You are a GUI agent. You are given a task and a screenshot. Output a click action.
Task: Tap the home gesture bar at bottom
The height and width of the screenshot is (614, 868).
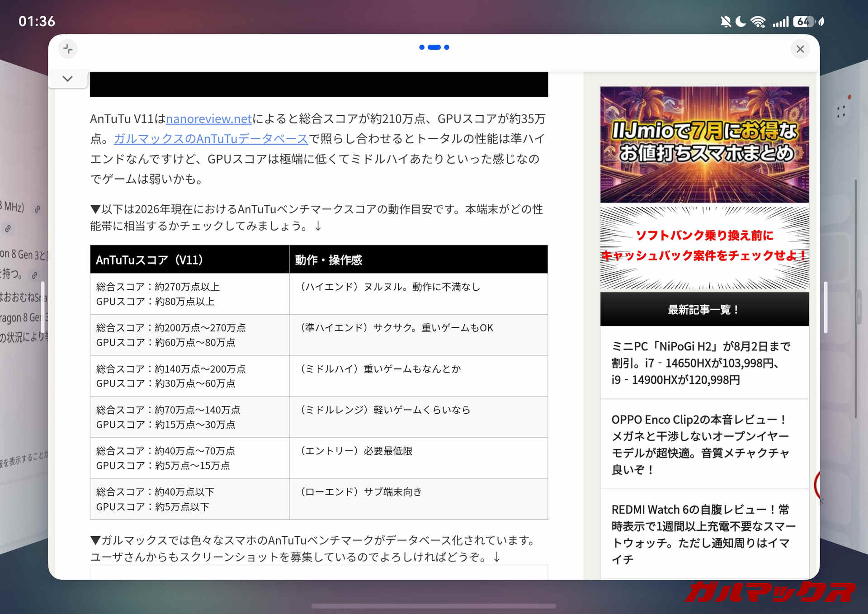point(434,606)
